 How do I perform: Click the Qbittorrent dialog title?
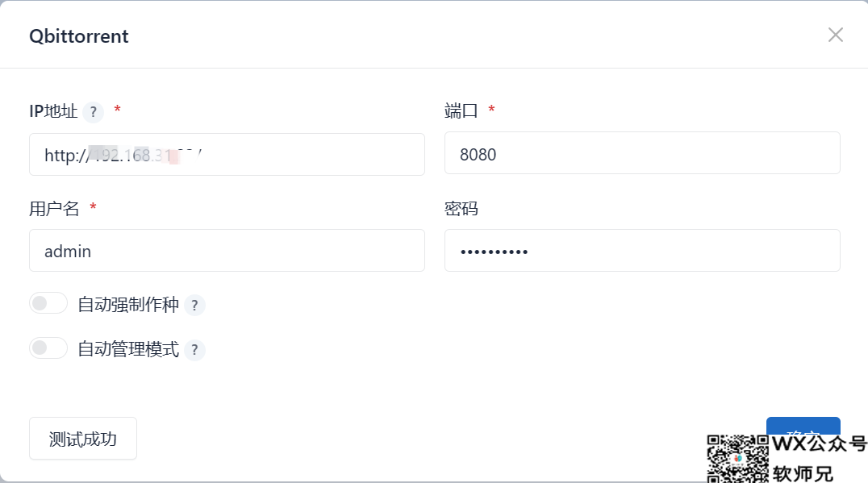pos(79,36)
